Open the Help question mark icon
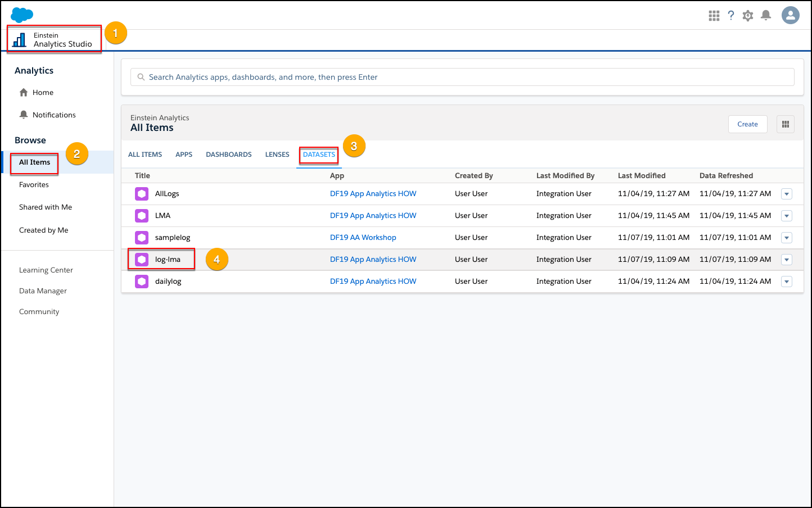 tap(731, 16)
